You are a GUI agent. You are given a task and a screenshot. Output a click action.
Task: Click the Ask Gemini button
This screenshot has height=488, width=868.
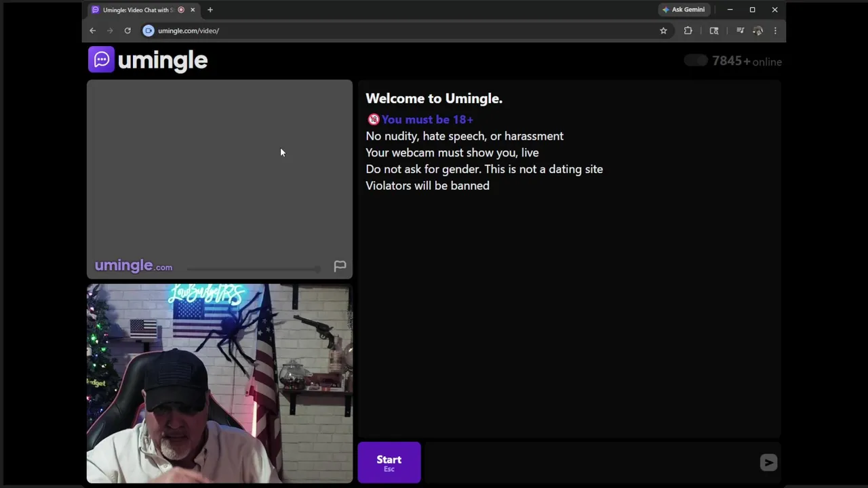684,9
